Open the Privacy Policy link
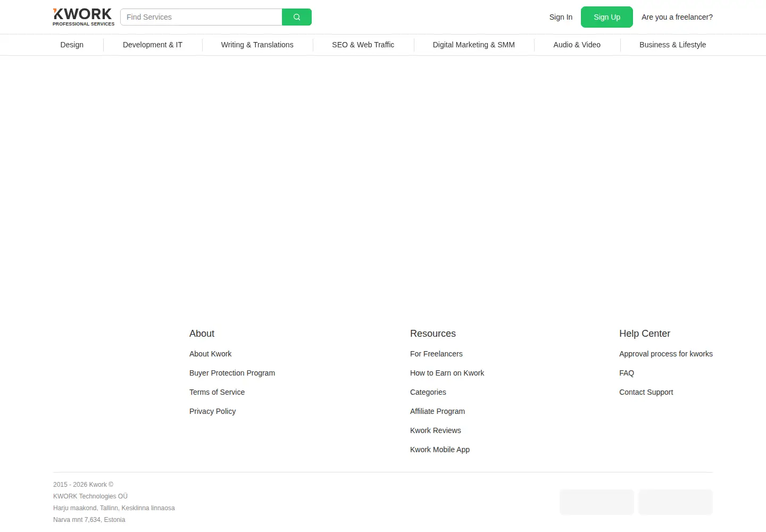The image size is (766, 532). (213, 411)
